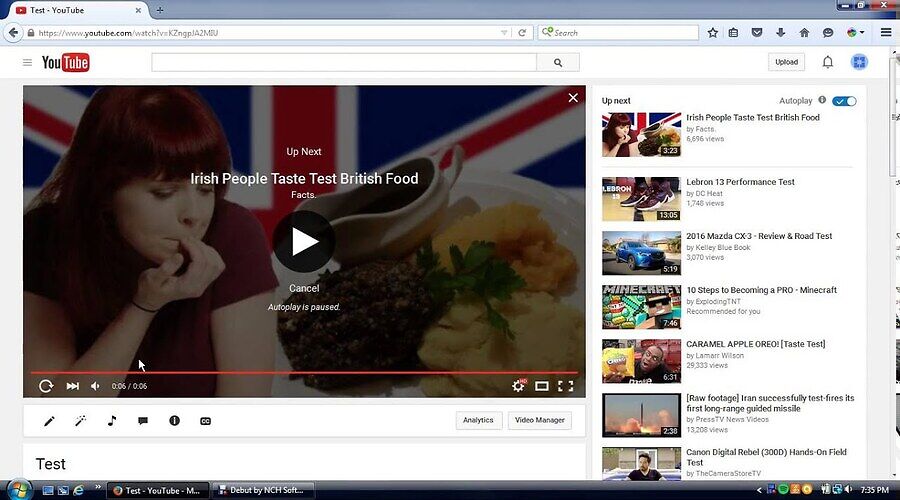Open the URL bar history dropdown
Viewport: 900px width, 500px height.
[504, 33]
